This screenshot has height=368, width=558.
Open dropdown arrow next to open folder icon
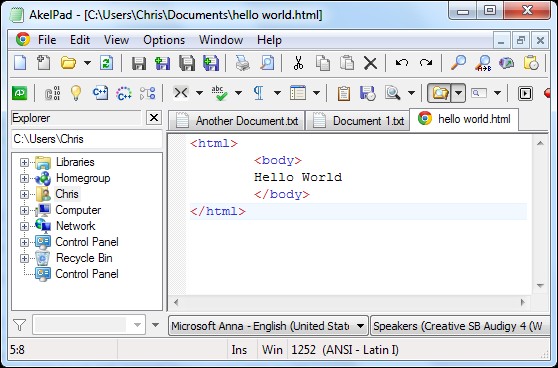coord(88,63)
